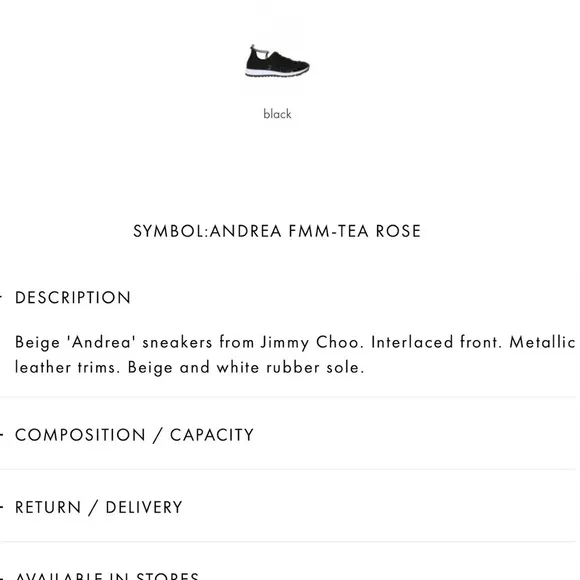Click the SYMBOL product code line

click(277, 231)
